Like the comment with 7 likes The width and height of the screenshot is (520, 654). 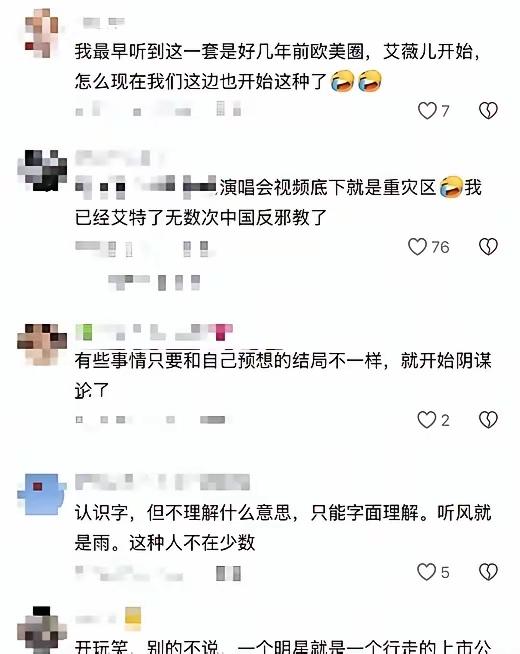427,111
